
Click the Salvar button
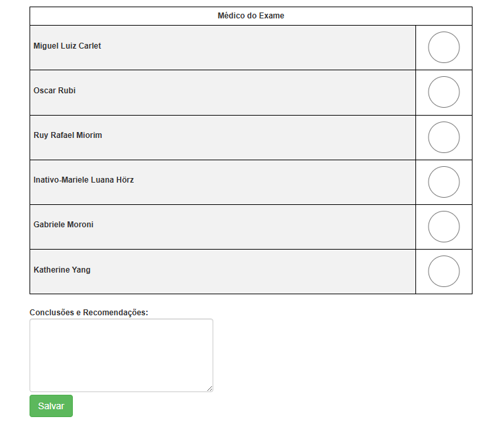coord(51,406)
